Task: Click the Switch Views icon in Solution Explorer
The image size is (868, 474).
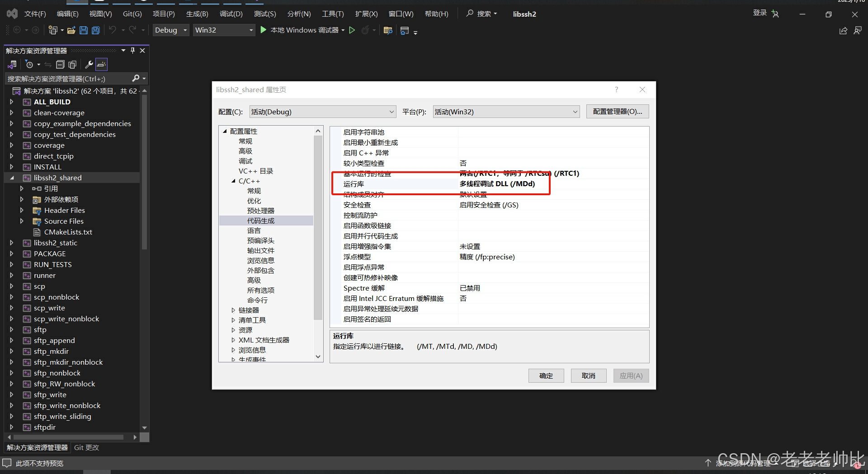Action: click(12, 64)
